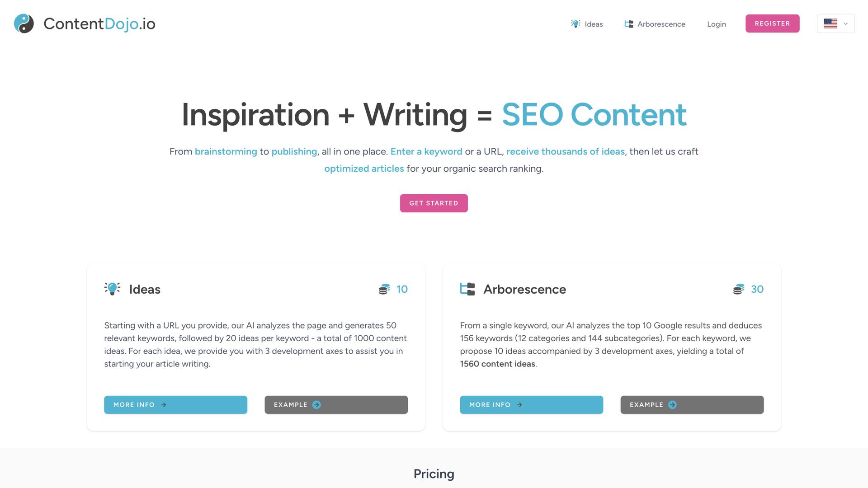Image resolution: width=868 pixels, height=488 pixels.
Task: Click the arrow icon in the Ideas Example button
Action: [x=317, y=404]
